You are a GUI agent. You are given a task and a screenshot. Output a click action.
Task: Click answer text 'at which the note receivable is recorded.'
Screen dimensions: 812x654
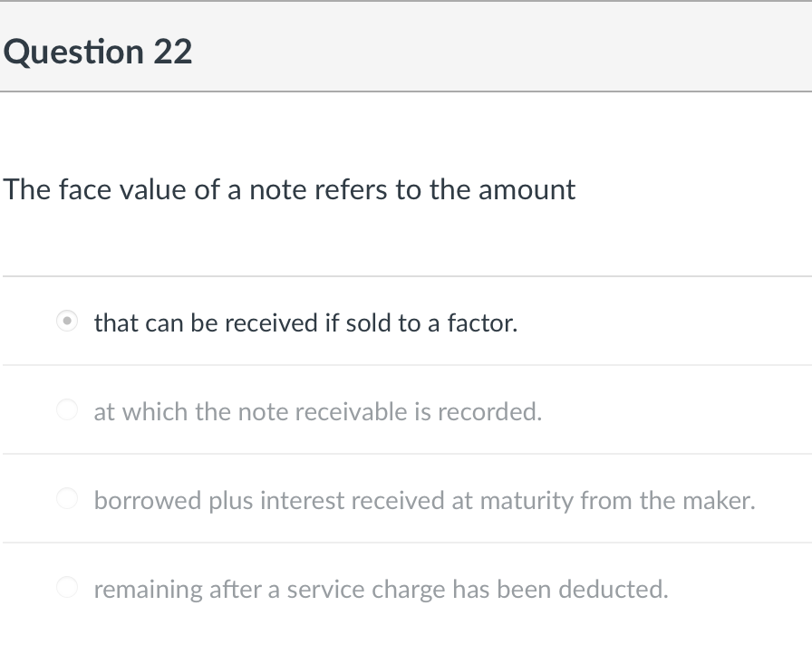(x=317, y=411)
